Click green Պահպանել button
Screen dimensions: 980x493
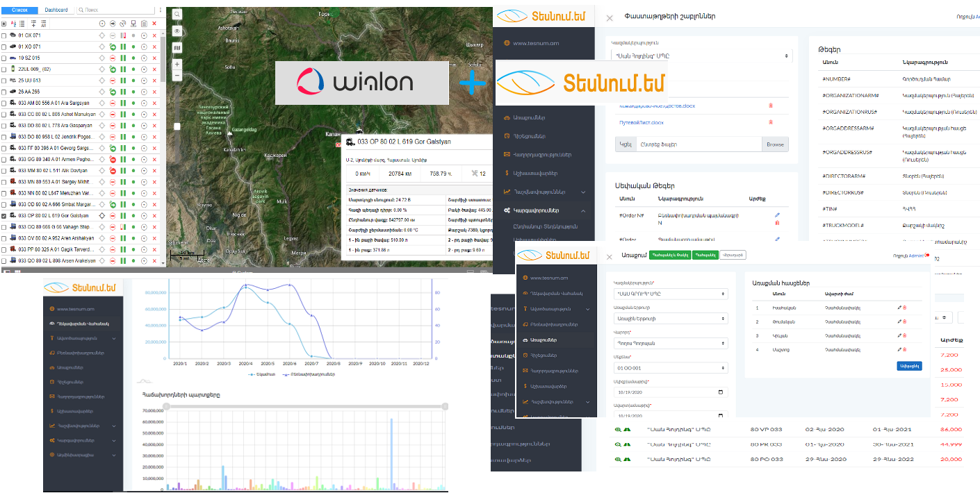pyautogui.click(x=705, y=256)
